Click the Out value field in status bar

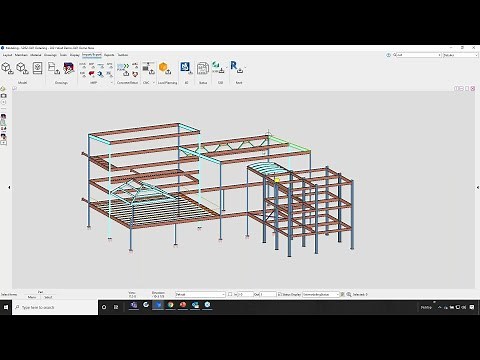click(268, 294)
